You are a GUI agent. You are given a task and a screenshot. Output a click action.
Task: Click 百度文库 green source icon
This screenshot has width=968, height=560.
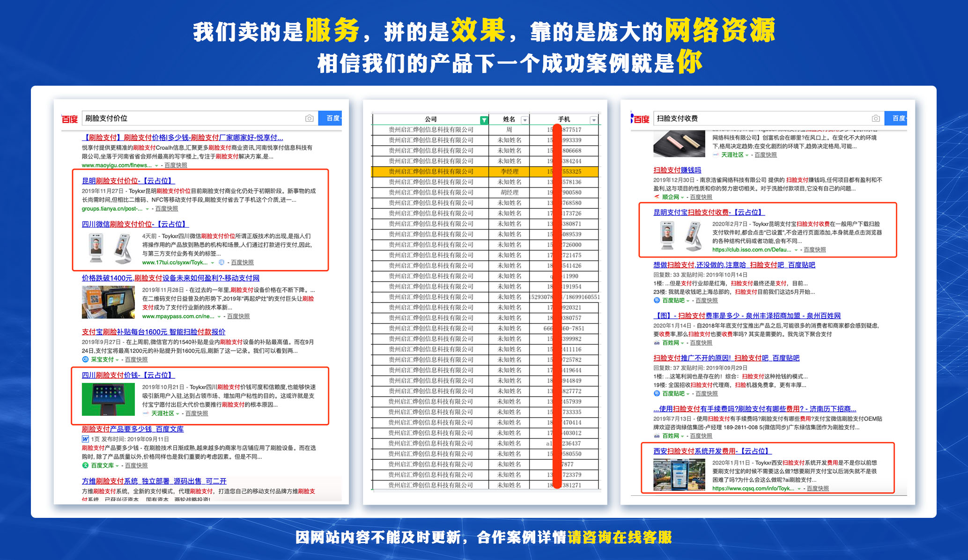(x=85, y=465)
